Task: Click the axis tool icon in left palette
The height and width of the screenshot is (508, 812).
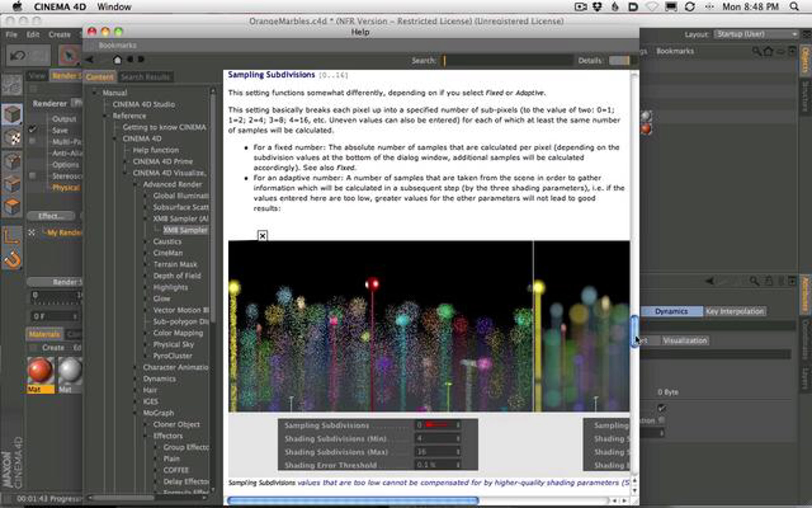Action: (x=12, y=236)
